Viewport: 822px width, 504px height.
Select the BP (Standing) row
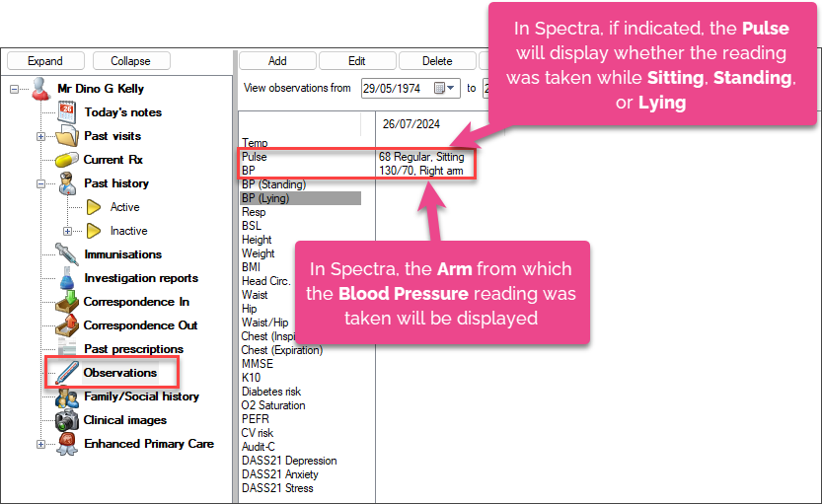[x=273, y=184]
